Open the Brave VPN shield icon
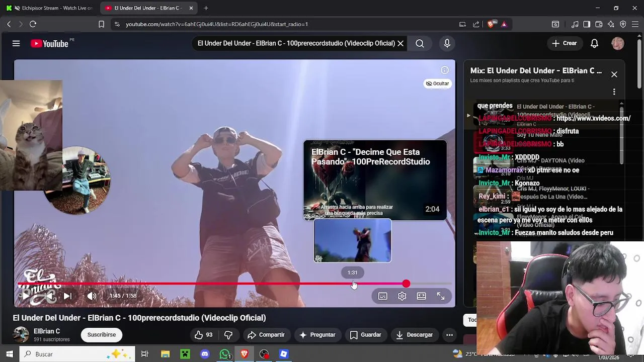The image size is (644, 362). click(623, 24)
